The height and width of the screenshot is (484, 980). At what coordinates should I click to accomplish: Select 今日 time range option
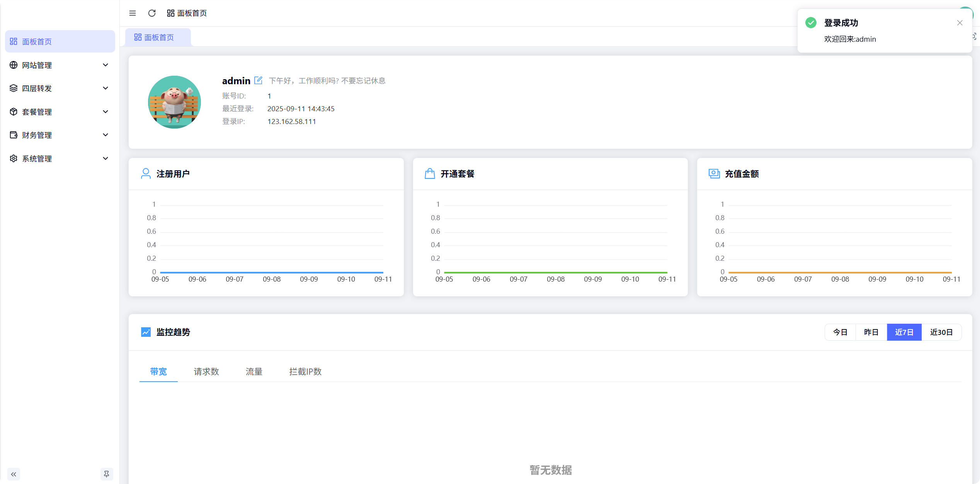point(839,332)
